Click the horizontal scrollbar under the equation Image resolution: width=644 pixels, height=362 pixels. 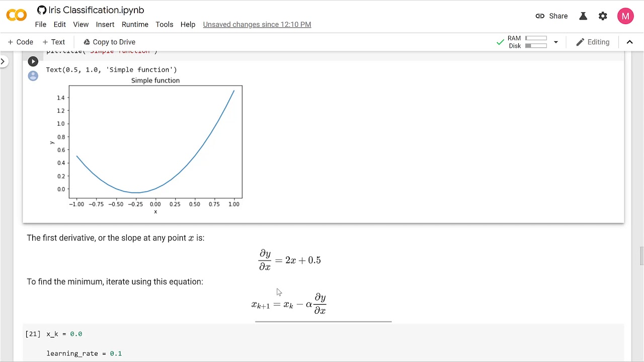pyautogui.click(x=323, y=321)
